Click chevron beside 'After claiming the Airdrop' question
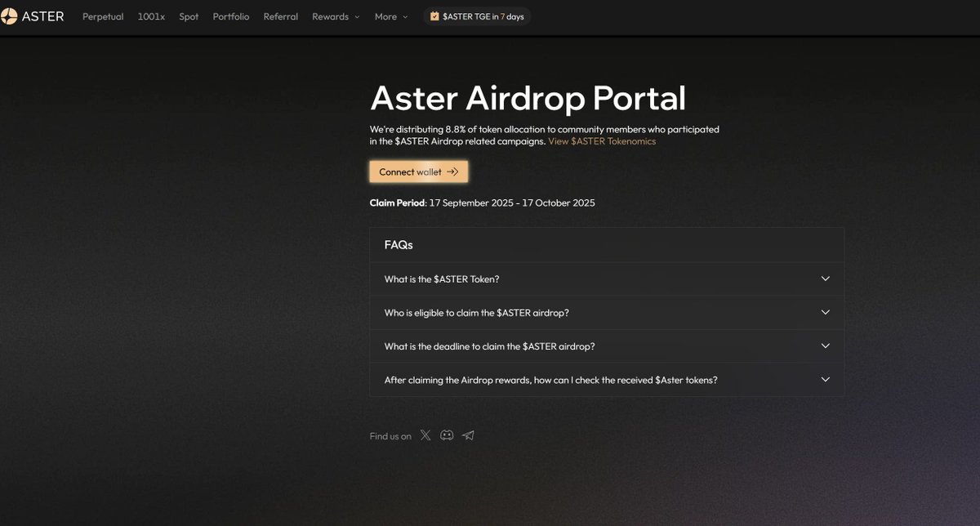Viewport: 980px width, 526px height. pyautogui.click(x=825, y=379)
